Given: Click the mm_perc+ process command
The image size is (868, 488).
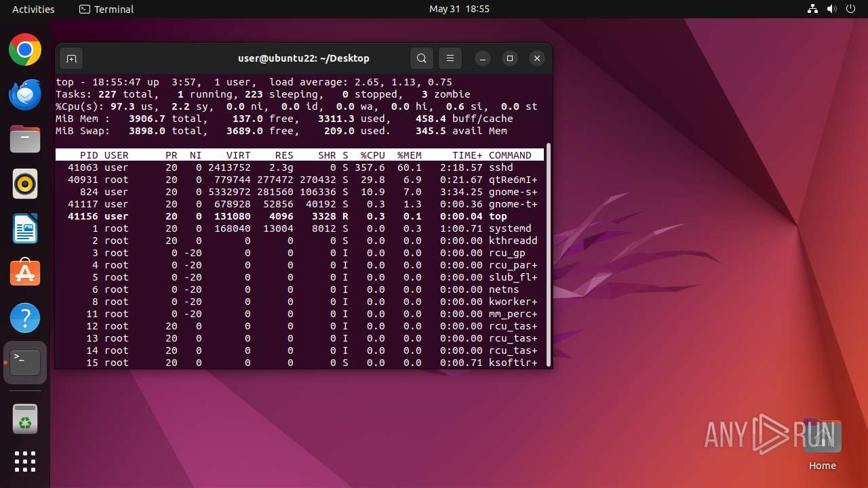Looking at the screenshot, I should [x=513, y=314].
